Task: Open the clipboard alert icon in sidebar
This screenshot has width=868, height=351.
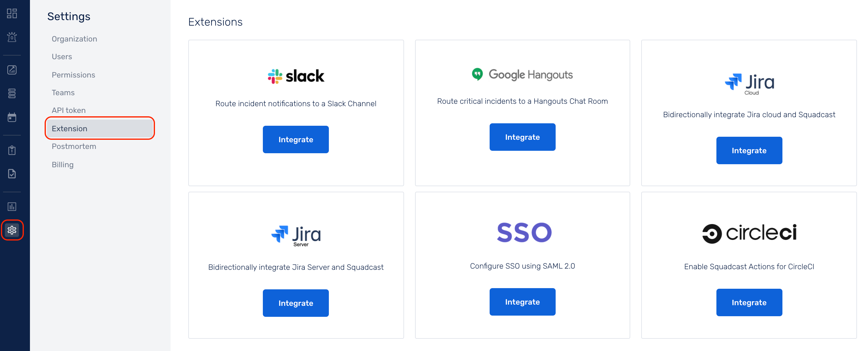Action: [x=12, y=150]
